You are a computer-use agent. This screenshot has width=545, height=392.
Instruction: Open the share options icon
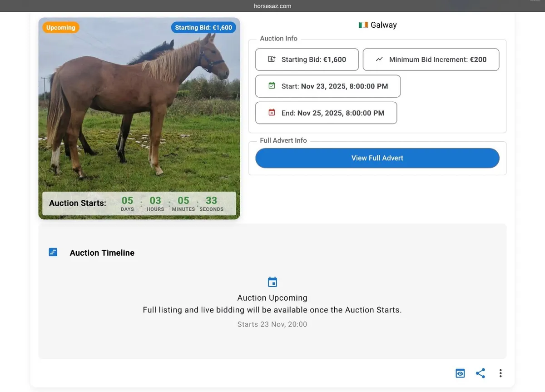(x=480, y=373)
